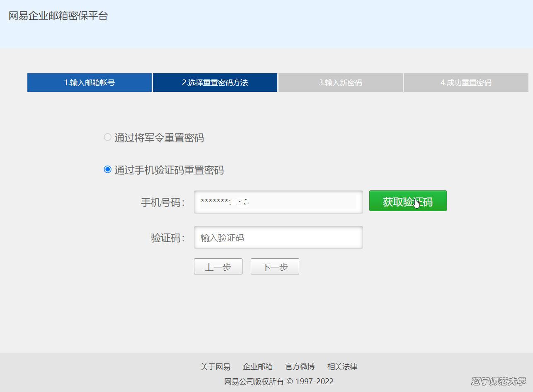Click the 获取验证码 green button
The height and width of the screenshot is (392, 533).
pyautogui.click(x=408, y=201)
